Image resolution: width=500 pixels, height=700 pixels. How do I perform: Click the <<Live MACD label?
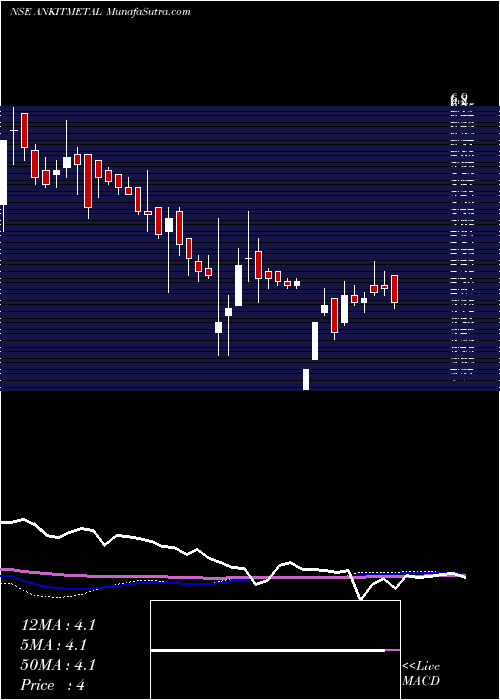(x=421, y=674)
